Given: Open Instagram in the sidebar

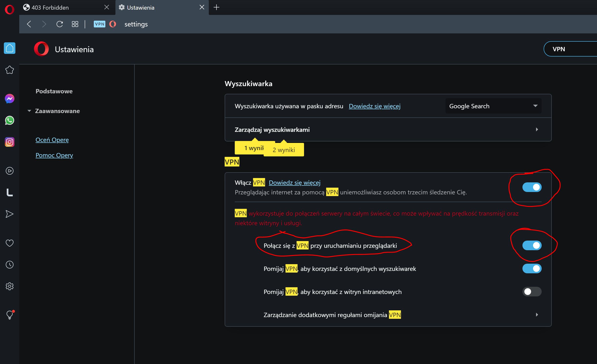Looking at the screenshot, I should [10, 142].
